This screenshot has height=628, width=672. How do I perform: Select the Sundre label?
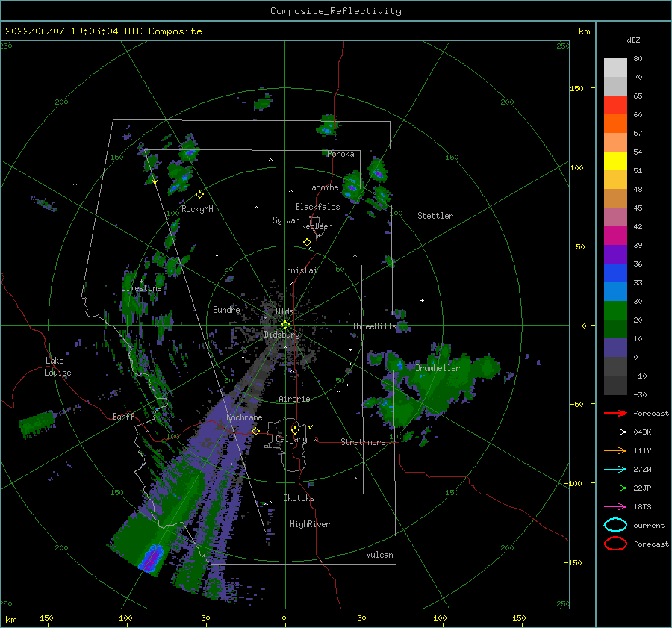pyautogui.click(x=226, y=309)
